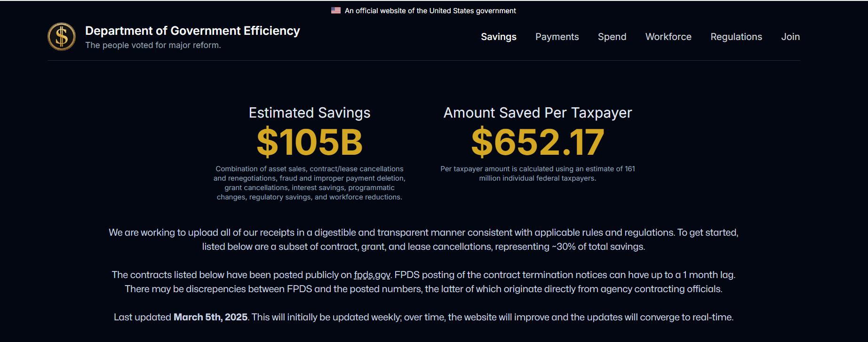Click the $105B estimated savings figure
The image size is (868, 342).
(x=310, y=142)
